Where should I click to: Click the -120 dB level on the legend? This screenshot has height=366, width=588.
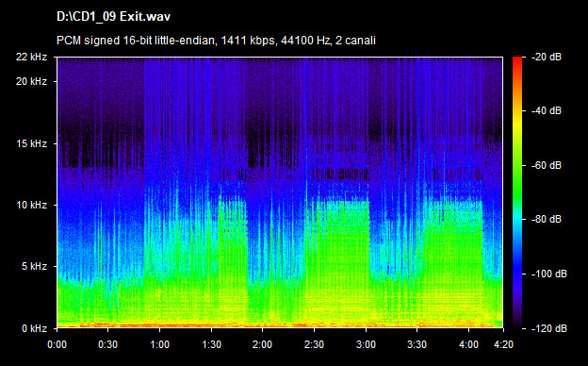point(549,328)
